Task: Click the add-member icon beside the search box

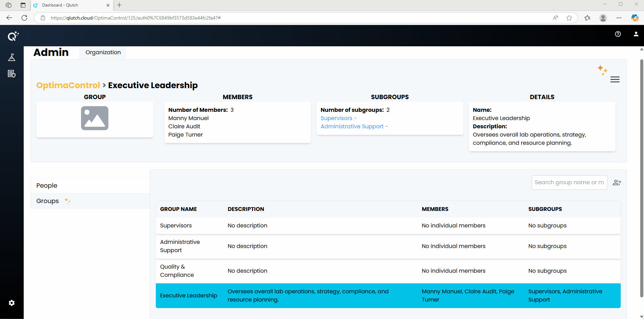Action: click(x=617, y=182)
